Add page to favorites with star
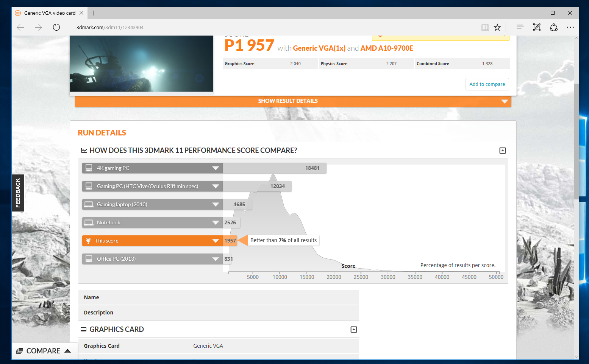 tap(497, 27)
